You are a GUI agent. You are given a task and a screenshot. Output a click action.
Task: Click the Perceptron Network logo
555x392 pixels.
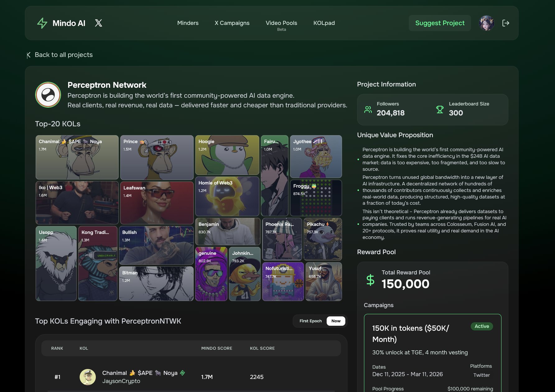(x=48, y=95)
